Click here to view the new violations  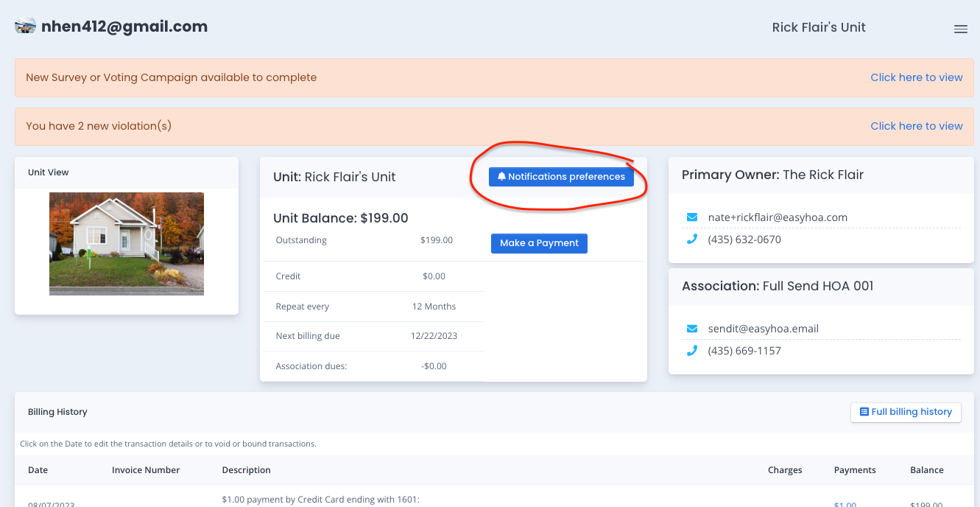(x=917, y=126)
